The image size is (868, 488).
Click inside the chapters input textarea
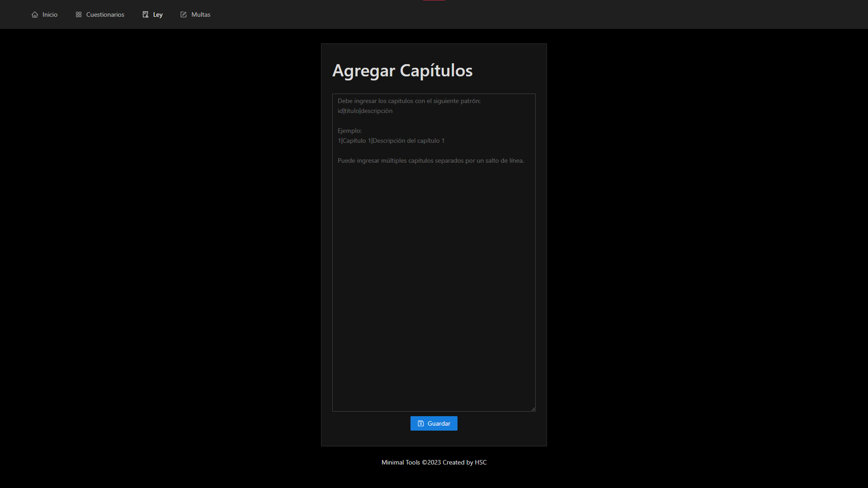(x=434, y=271)
